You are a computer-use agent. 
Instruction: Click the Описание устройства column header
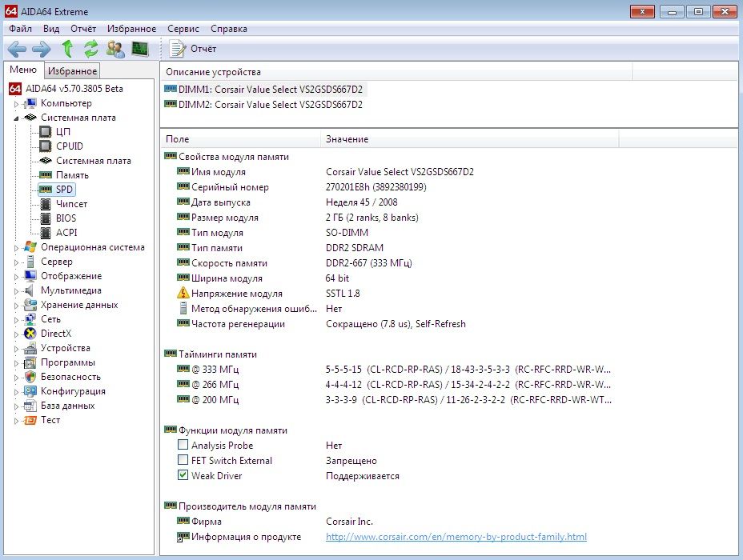point(396,72)
